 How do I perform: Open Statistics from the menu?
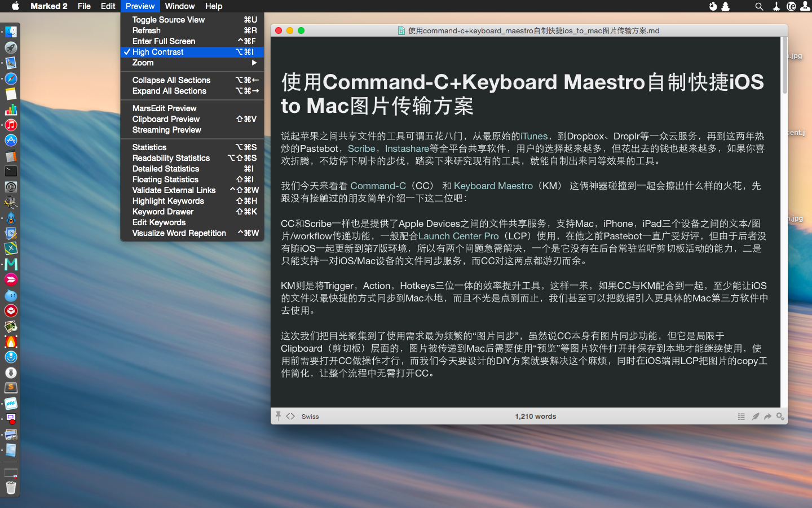(x=192, y=147)
